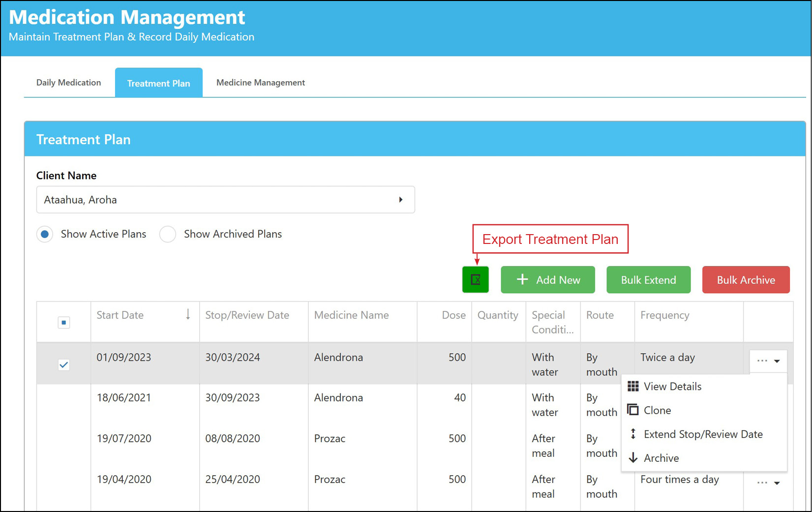Open the Medicine Management tab

coord(261,83)
